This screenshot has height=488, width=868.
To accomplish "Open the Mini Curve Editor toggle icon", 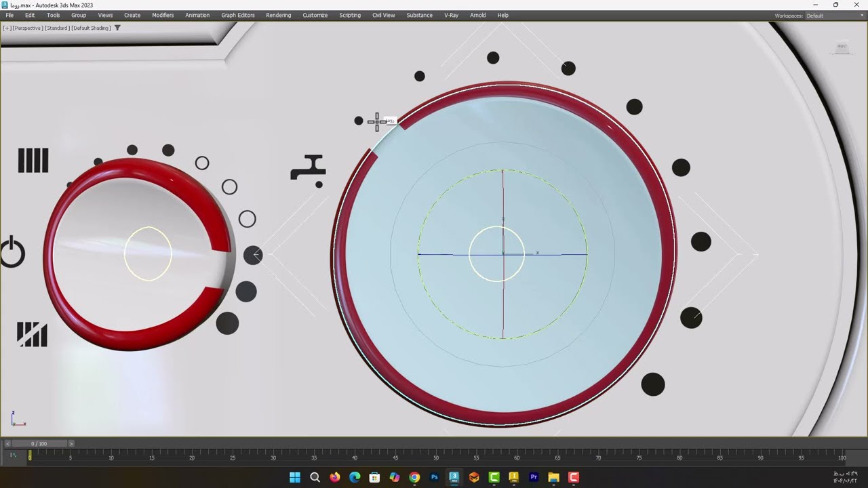I will tap(12, 455).
